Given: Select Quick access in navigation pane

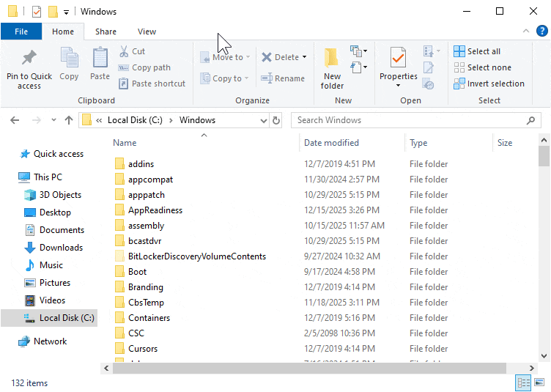Looking at the screenshot, I should click(x=51, y=154).
